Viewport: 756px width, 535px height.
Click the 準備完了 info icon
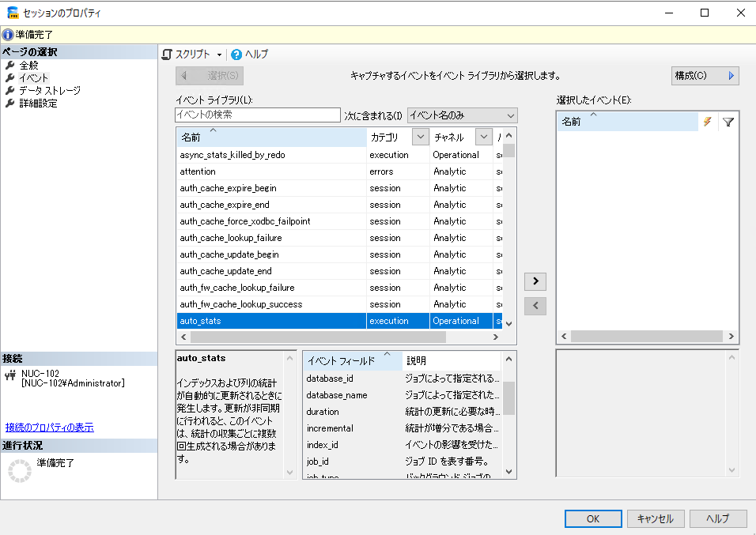click(x=8, y=35)
